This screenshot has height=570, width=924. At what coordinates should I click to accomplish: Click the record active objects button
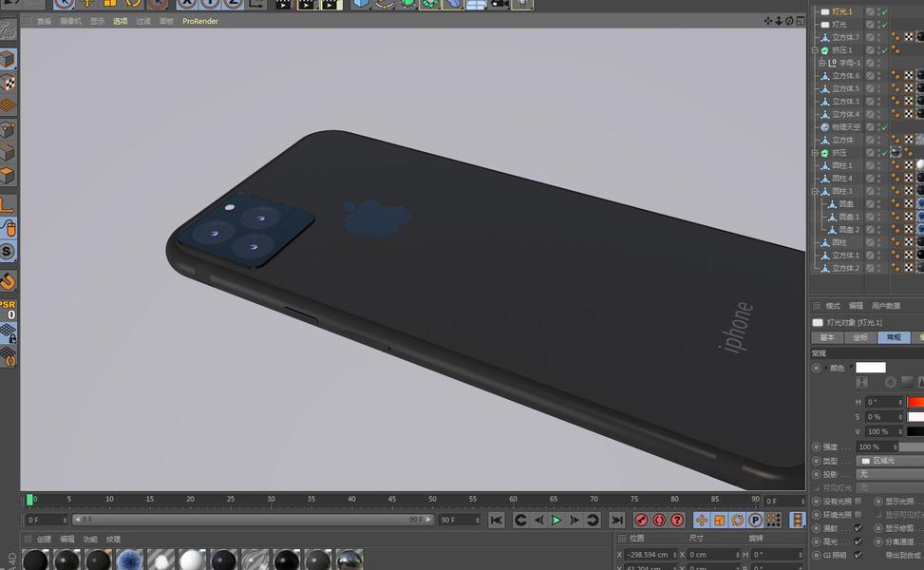(641, 520)
